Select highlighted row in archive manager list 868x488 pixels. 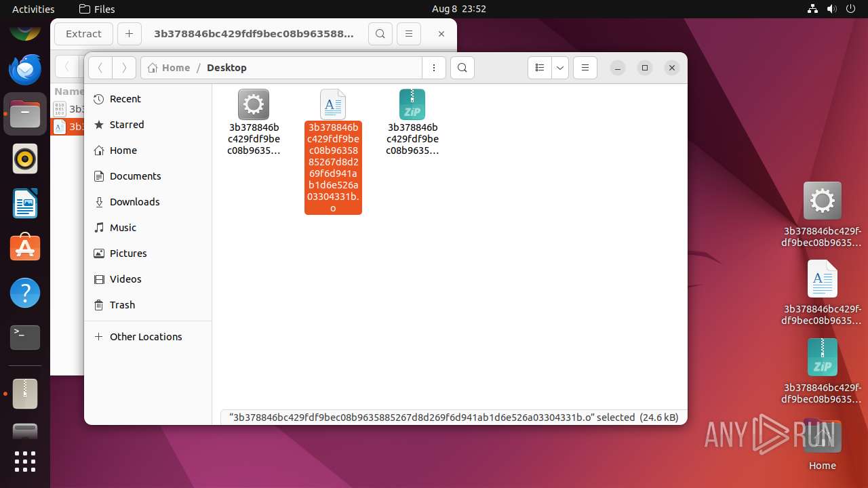67,127
